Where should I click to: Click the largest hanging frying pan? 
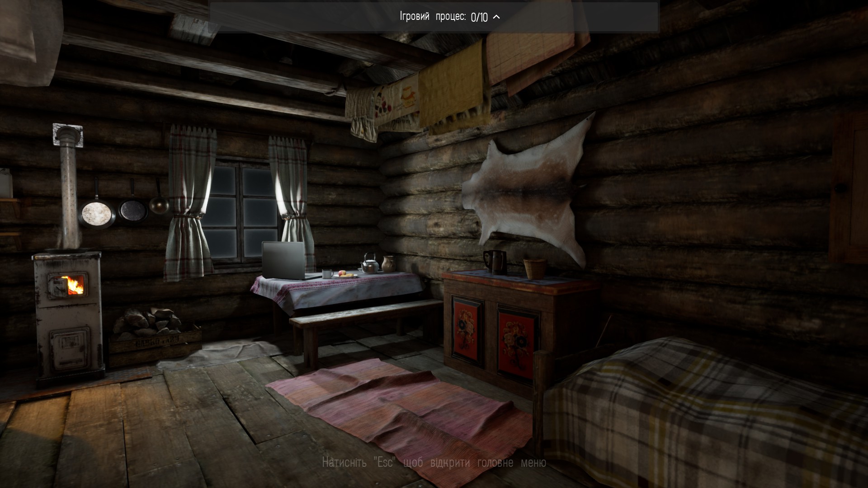pos(97,214)
